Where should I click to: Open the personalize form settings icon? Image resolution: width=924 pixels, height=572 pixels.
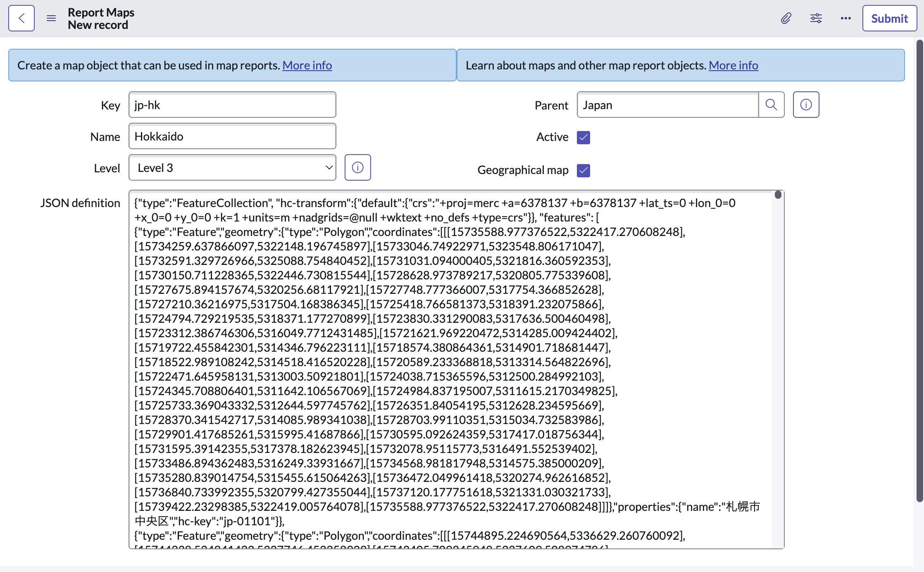click(816, 18)
